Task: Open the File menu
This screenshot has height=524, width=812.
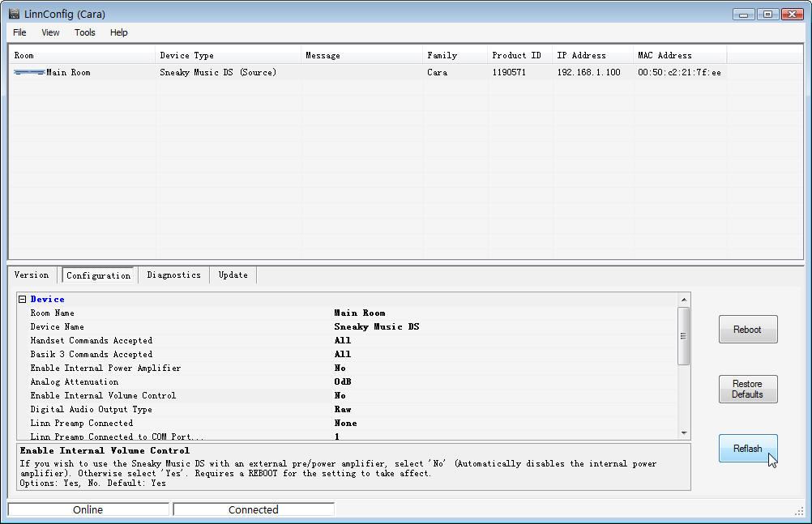Action: 19,32
